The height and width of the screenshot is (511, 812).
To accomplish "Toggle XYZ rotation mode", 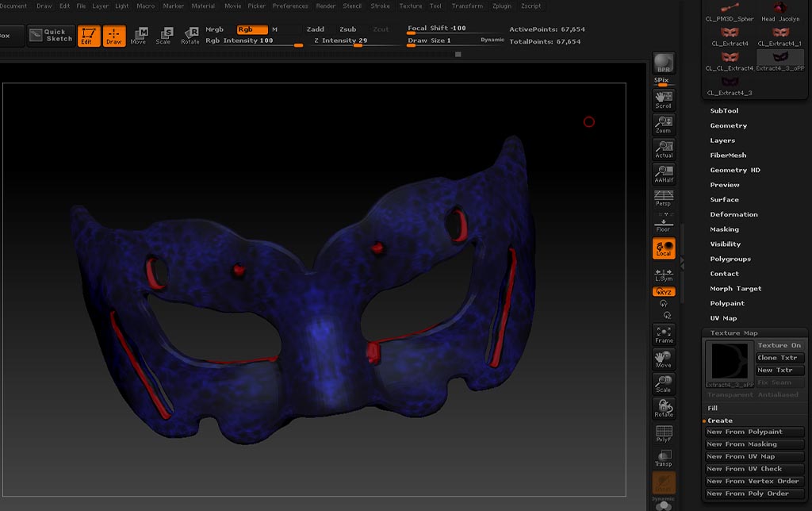I will (664, 292).
